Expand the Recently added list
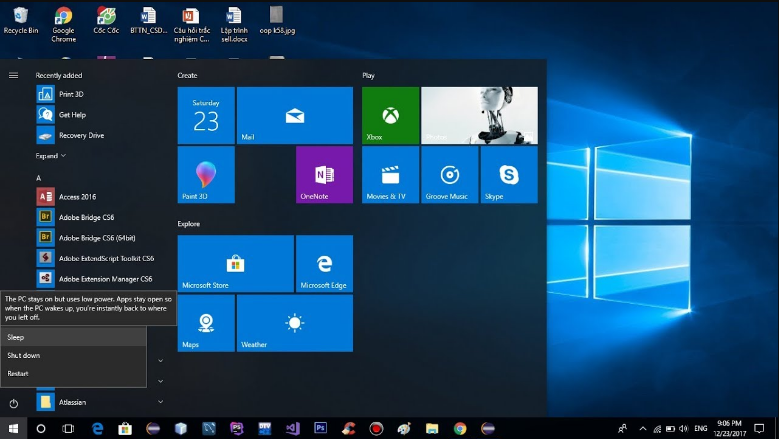This screenshot has height=439, width=779. [51, 156]
